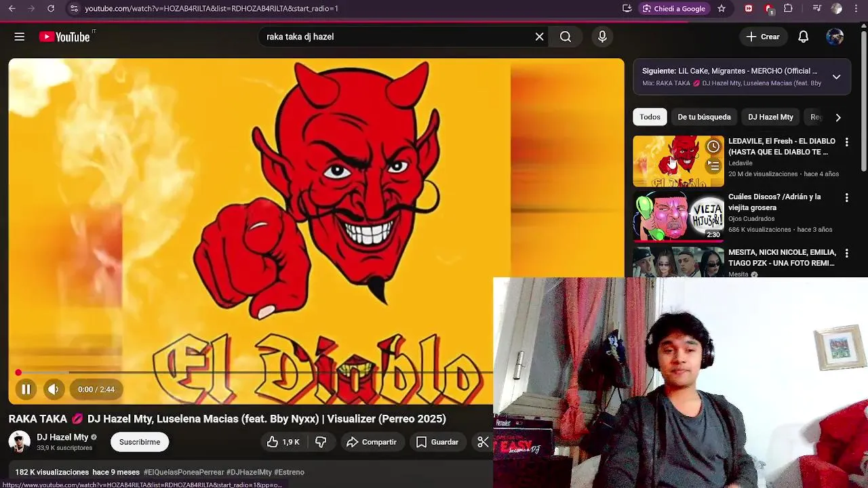Mute the video volume
The height and width of the screenshot is (488, 868).
[53, 389]
